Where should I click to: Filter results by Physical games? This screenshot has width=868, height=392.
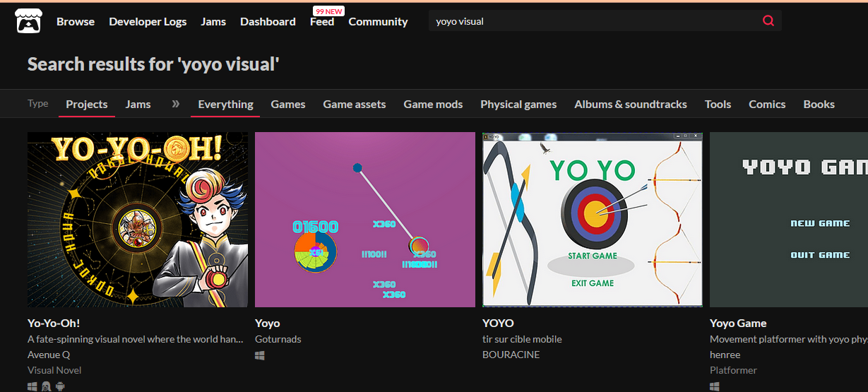[518, 104]
